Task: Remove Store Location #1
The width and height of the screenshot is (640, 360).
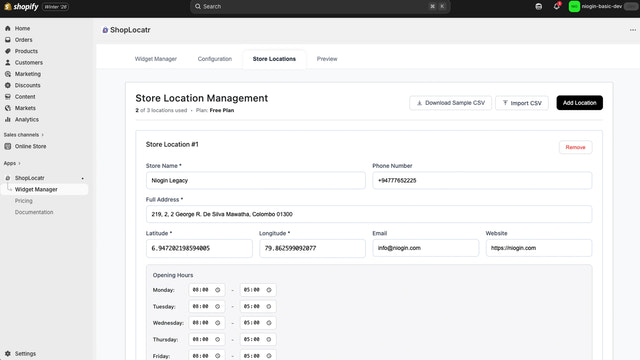Action: click(x=576, y=147)
